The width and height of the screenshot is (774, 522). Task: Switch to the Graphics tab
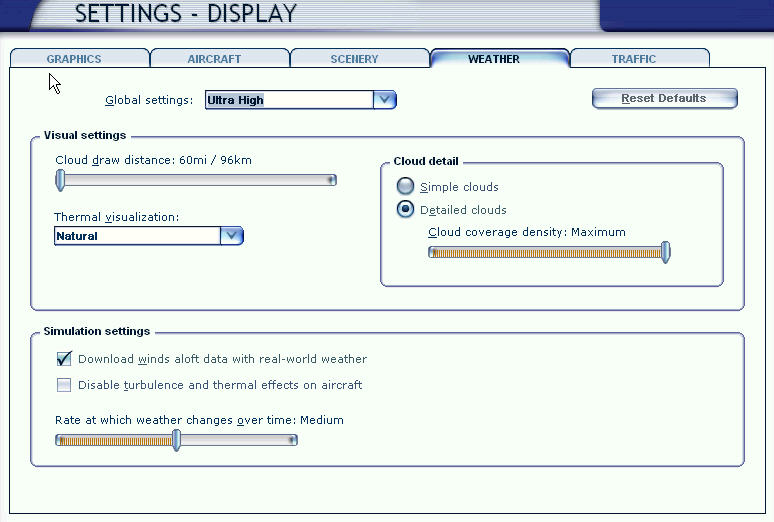point(74,59)
